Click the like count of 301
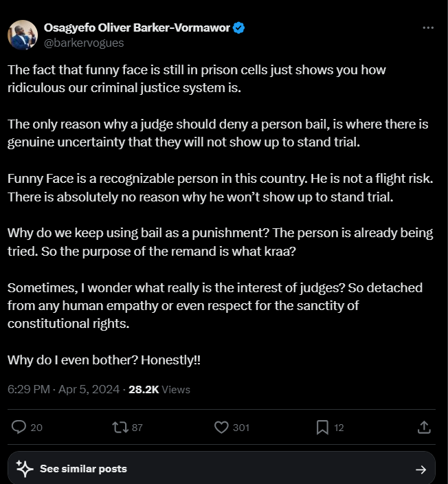The width and height of the screenshot is (448, 484). pos(240,428)
